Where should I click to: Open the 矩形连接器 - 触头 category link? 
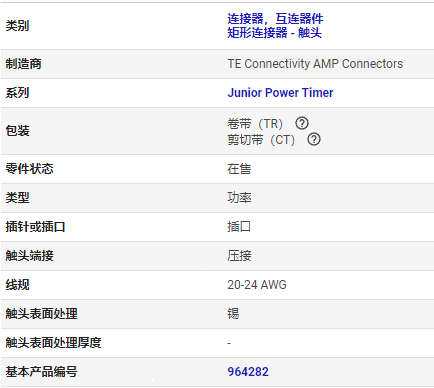275,33
